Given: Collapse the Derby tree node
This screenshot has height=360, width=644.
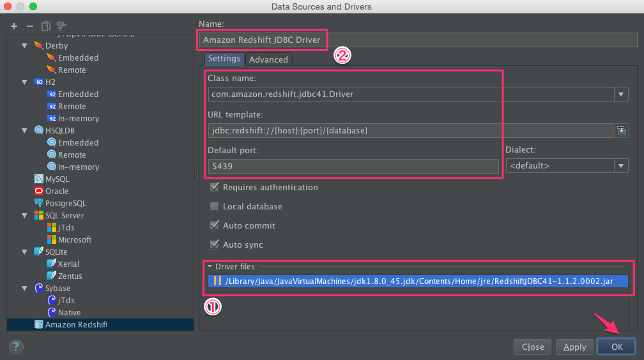Looking at the screenshot, I should click(25, 45).
